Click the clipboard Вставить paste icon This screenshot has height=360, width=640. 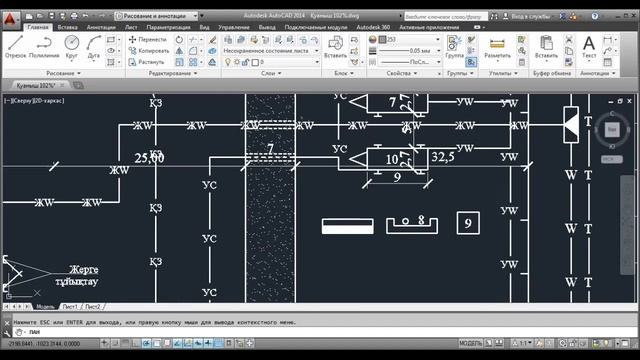pos(546,47)
